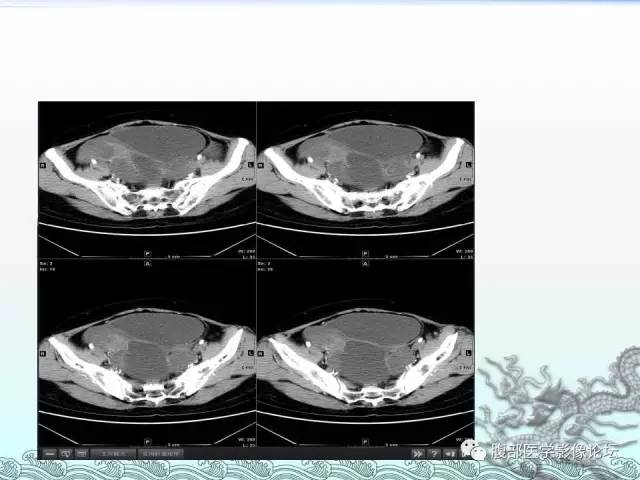Select the top-right CT slice image
Screen dimensions: 640x480
[365, 179]
